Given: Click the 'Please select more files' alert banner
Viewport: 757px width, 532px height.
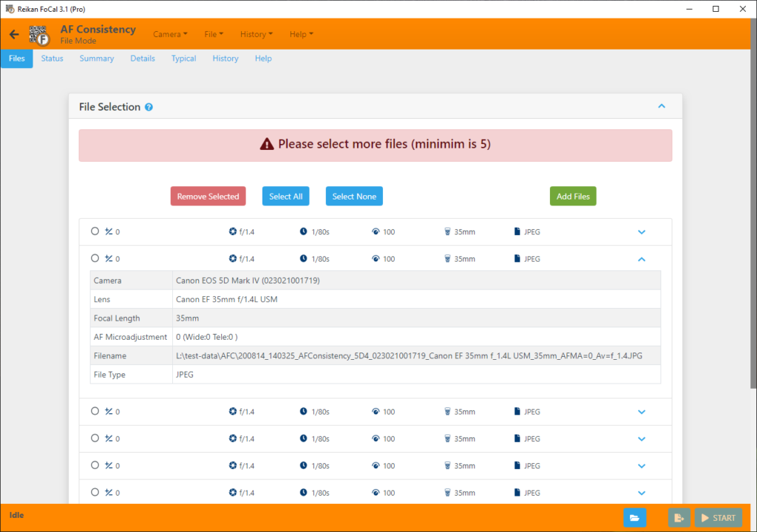Looking at the screenshot, I should coord(376,146).
